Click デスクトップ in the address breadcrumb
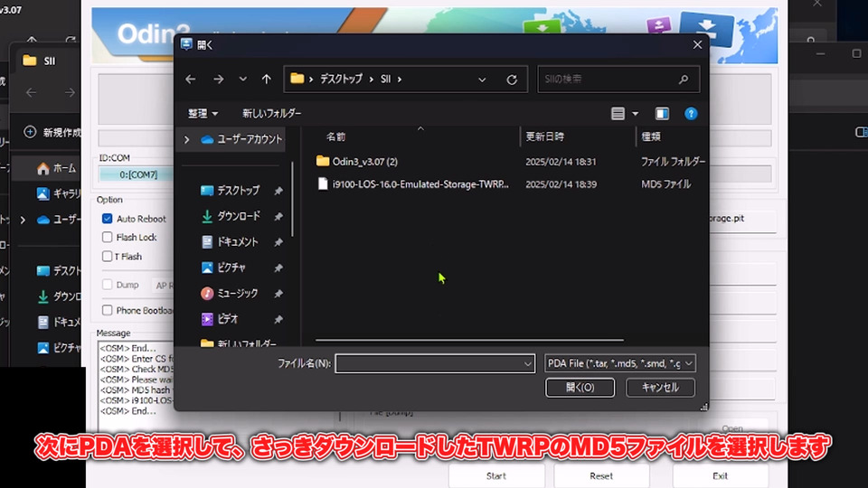The width and height of the screenshot is (868, 488). 341,80
